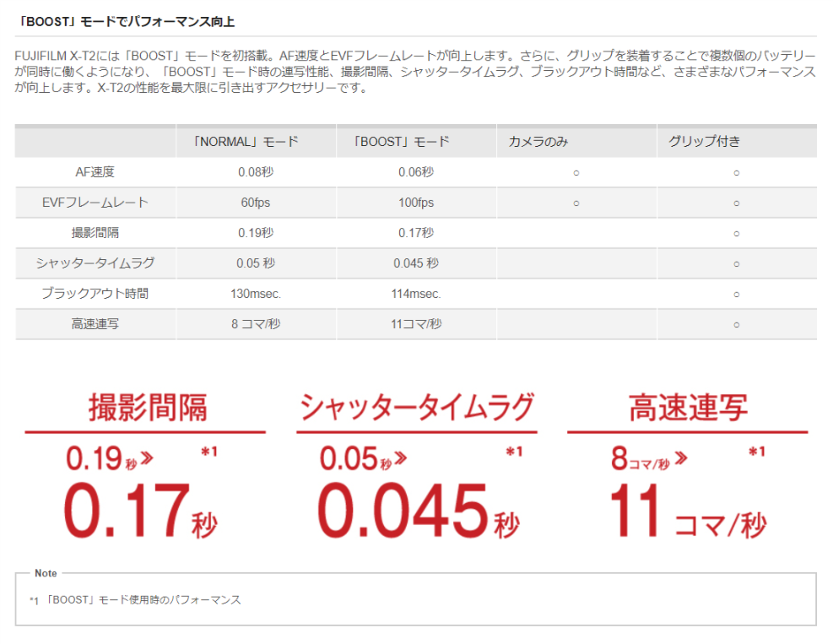
Task: Click the large red 11 コマ/秒 figure
Action: (688, 511)
